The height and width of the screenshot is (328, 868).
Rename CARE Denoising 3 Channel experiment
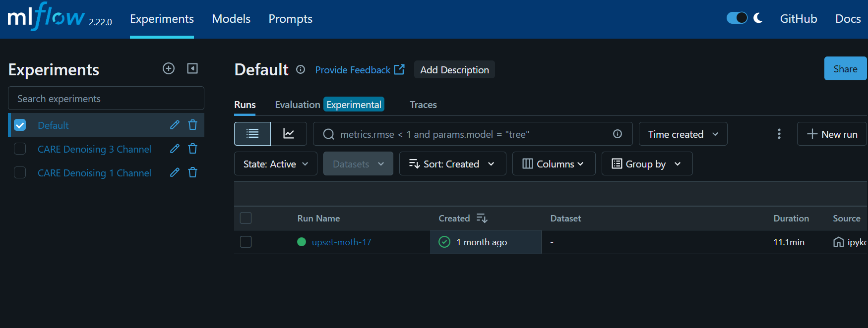pos(175,149)
